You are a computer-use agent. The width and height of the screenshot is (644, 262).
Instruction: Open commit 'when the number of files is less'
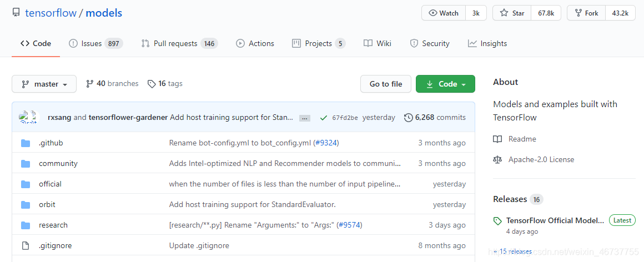click(285, 184)
